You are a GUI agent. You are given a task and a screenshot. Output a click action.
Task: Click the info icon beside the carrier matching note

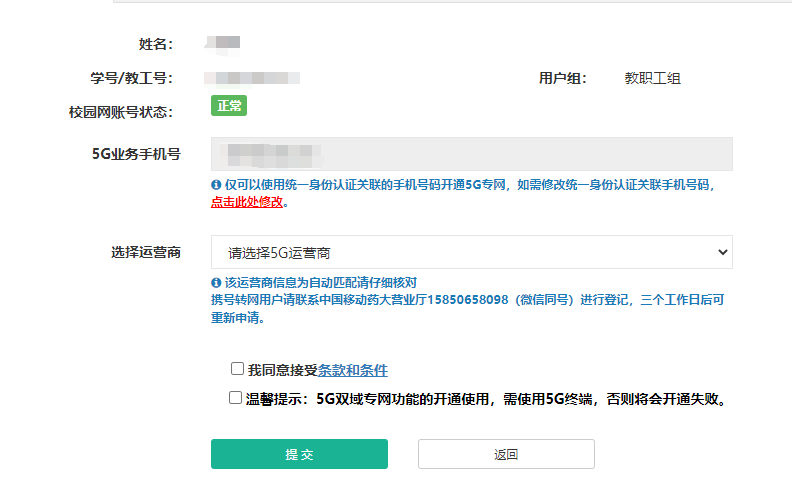click(216, 283)
